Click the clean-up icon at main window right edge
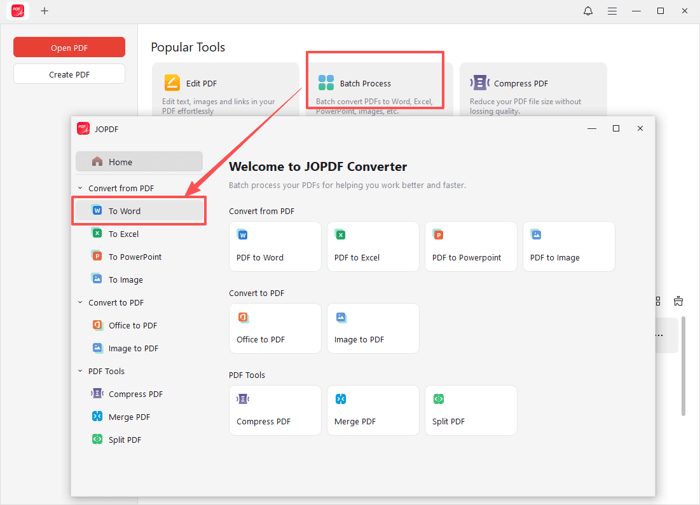The height and width of the screenshot is (505, 700). (678, 301)
